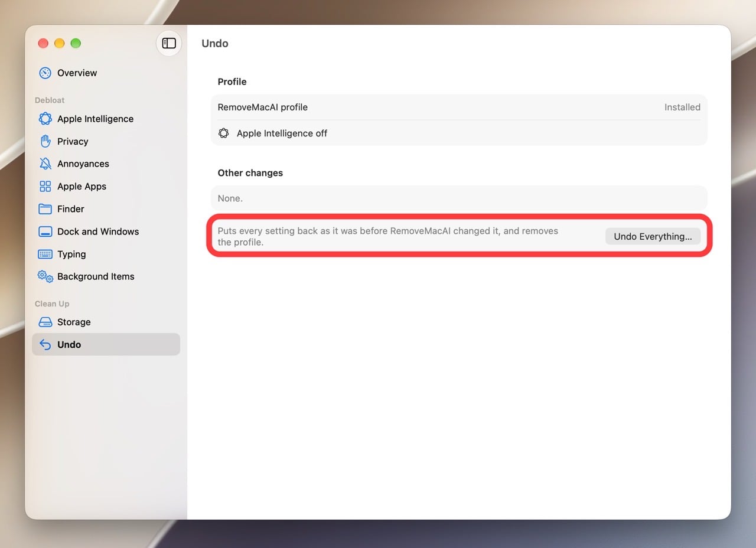
Task: Click the Privacy hand icon
Action: click(45, 141)
